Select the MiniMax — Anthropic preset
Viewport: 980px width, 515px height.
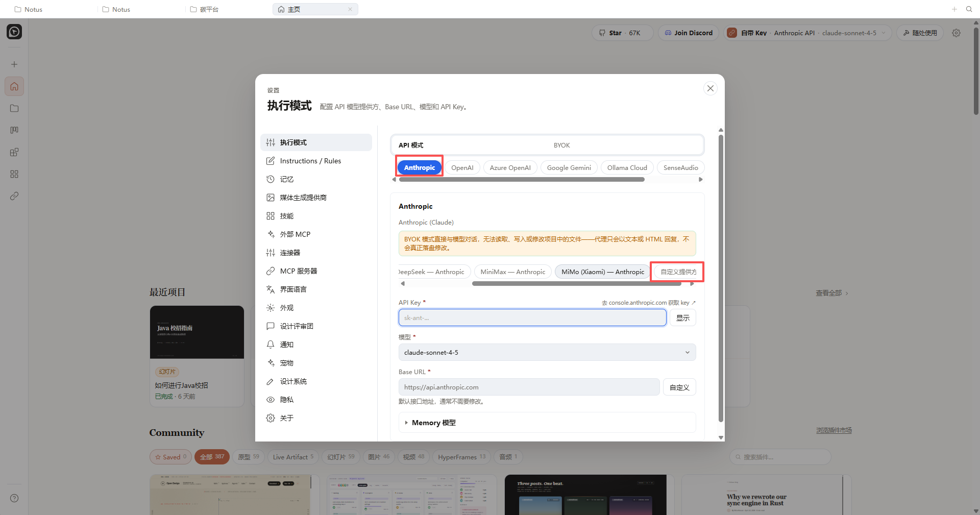[x=513, y=272]
